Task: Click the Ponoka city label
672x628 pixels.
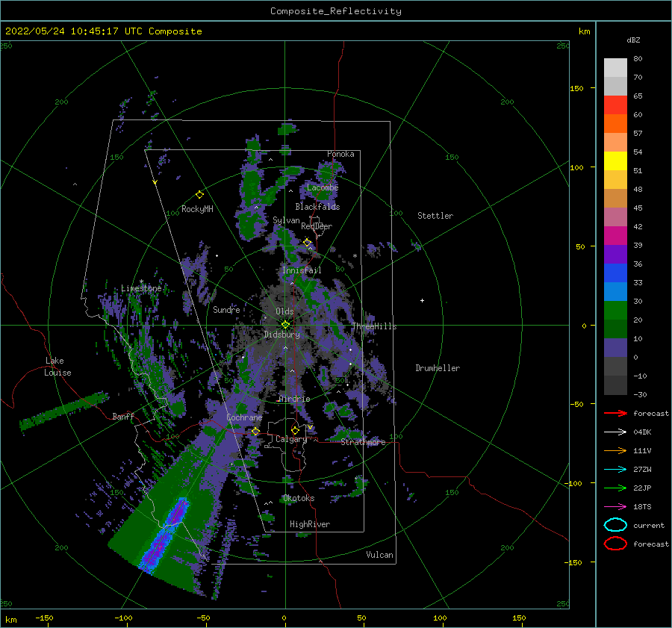Action: point(340,154)
